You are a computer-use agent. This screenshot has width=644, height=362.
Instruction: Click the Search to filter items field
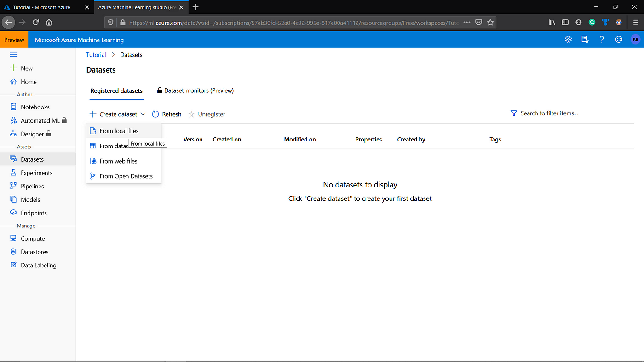(x=549, y=113)
